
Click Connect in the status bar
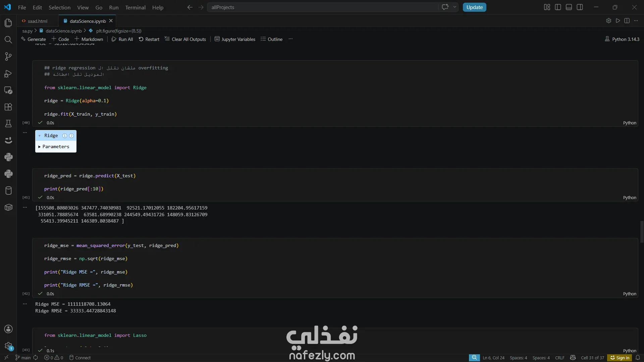pos(80,358)
